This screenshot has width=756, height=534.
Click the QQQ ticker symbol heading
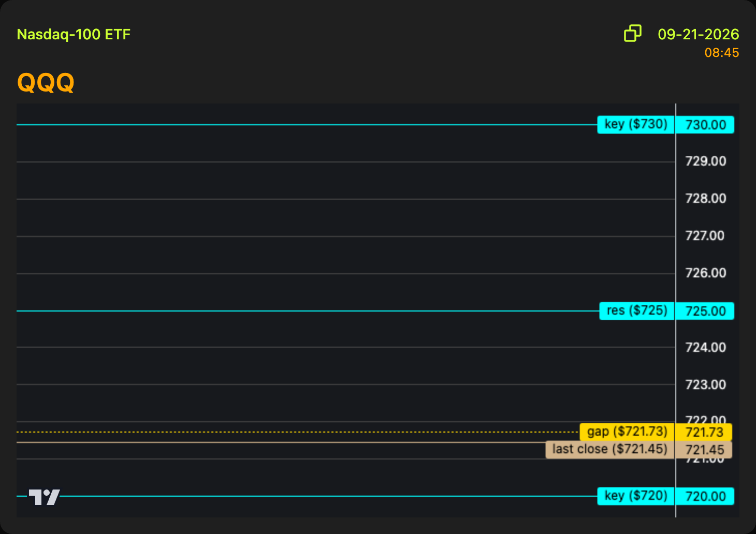tap(46, 82)
